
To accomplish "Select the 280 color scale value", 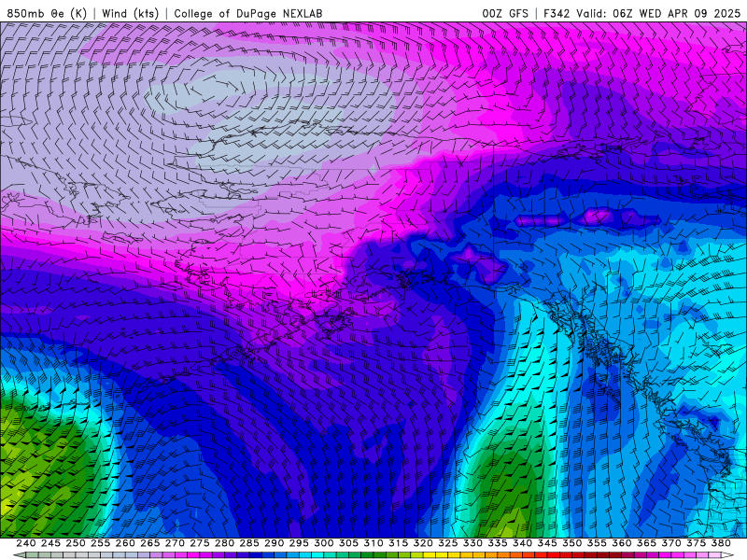I will [224, 543].
